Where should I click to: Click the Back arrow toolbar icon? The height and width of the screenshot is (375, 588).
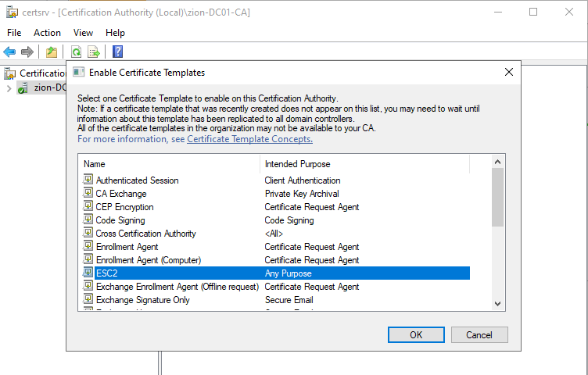[9, 52]
